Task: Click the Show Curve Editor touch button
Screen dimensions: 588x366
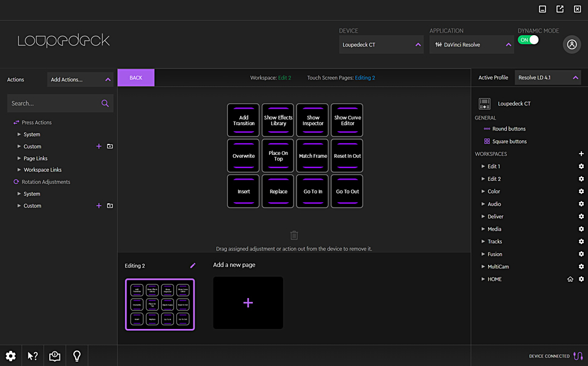Action: pos(347,120)
